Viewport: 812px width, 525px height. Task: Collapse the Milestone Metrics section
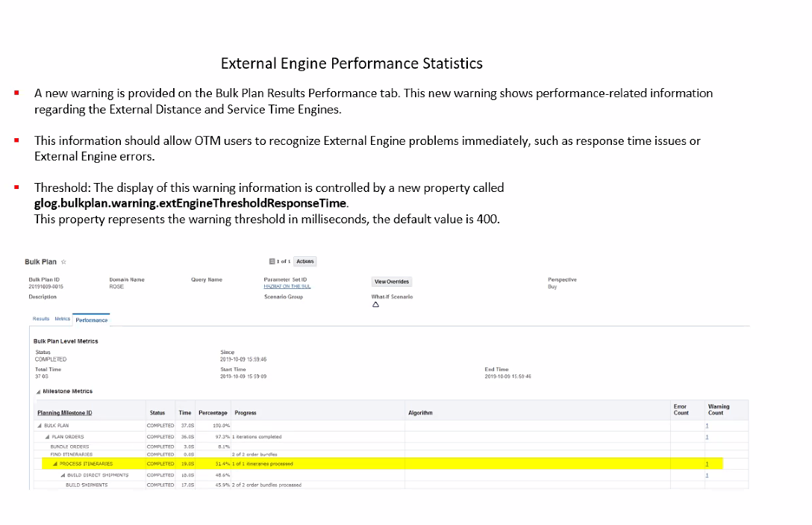pyautogui.click(x=38, y=391)
